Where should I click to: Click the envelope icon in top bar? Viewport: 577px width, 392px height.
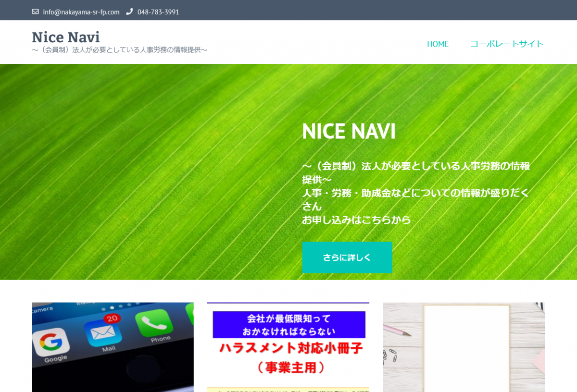35,12
